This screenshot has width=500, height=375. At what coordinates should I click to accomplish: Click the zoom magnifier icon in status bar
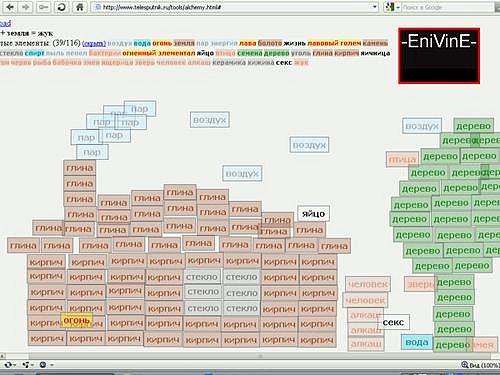coord(465,365)
